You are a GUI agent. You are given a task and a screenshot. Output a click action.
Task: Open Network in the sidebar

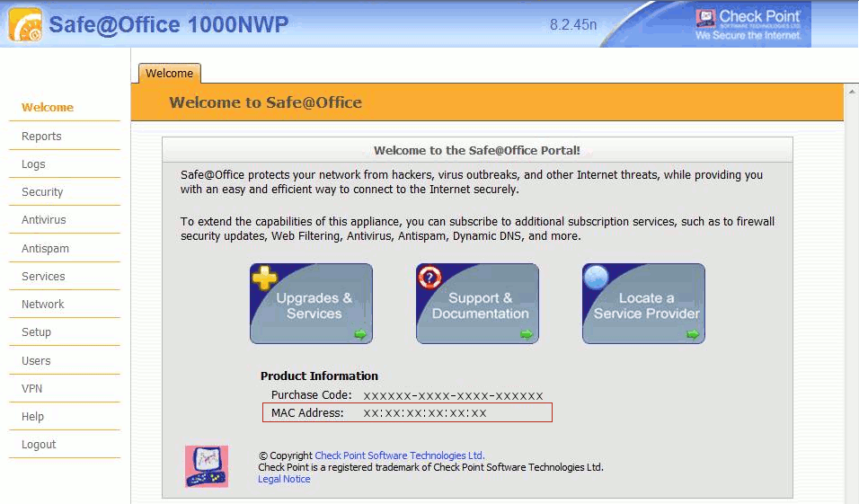coord(43,305)
